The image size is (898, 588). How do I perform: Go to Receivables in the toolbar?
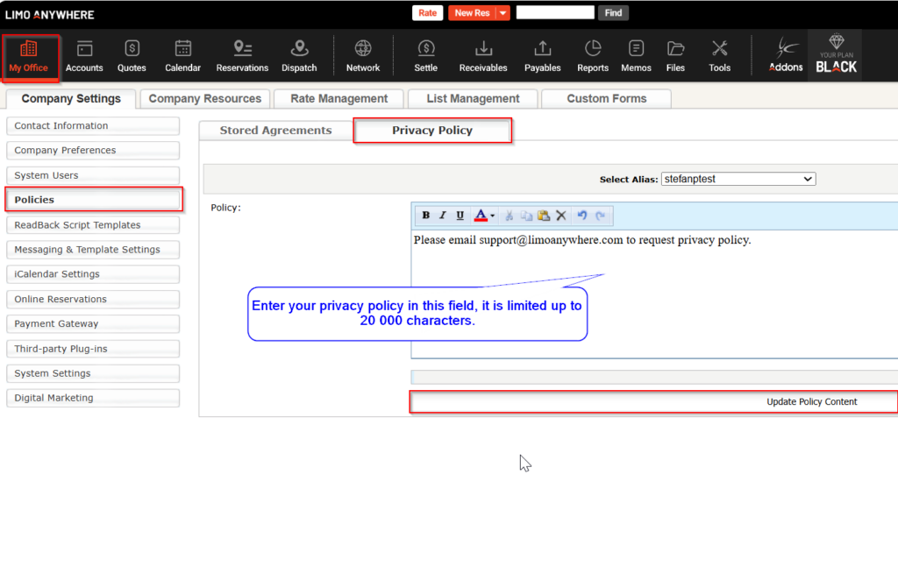[x=483, y=56]
